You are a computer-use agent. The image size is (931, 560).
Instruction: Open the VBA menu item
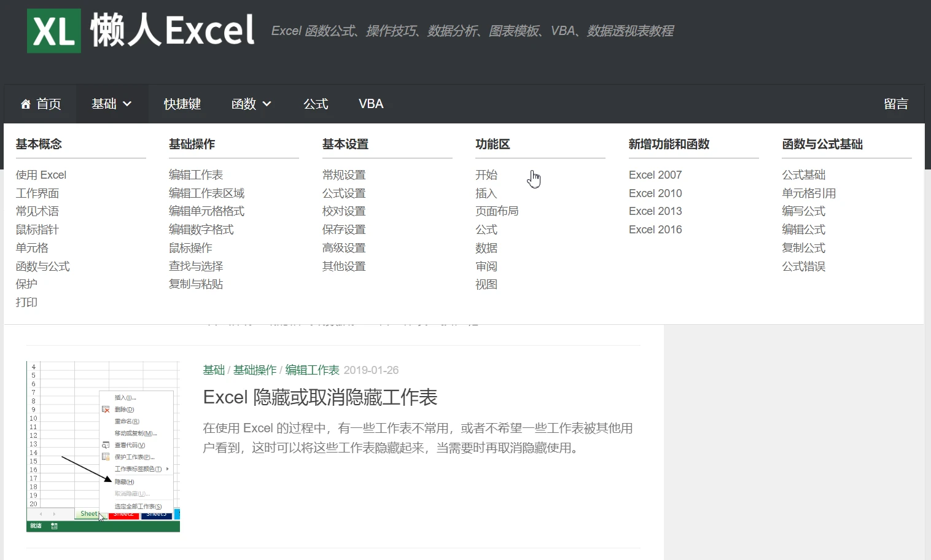pyautogui.click(x=371, y=104)
